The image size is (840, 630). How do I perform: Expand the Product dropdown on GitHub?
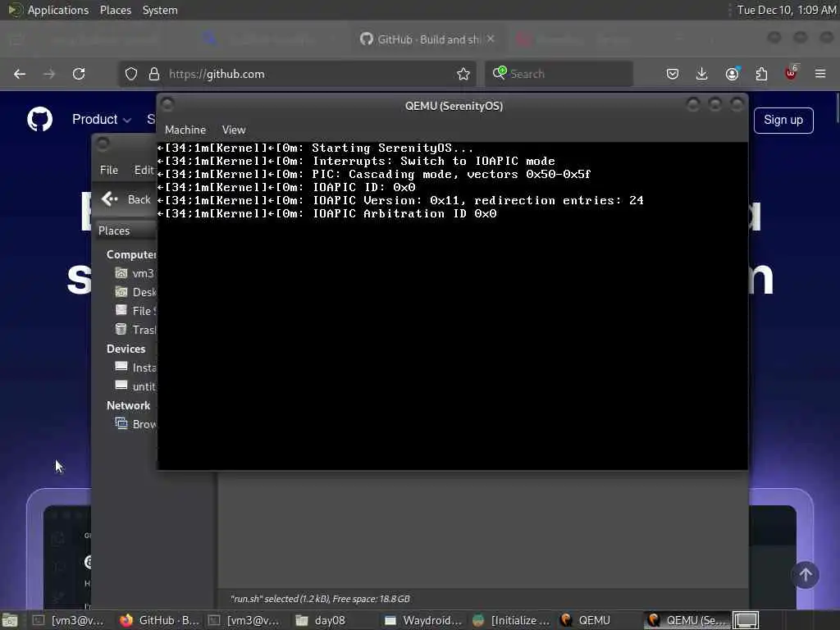coord(102,119)
